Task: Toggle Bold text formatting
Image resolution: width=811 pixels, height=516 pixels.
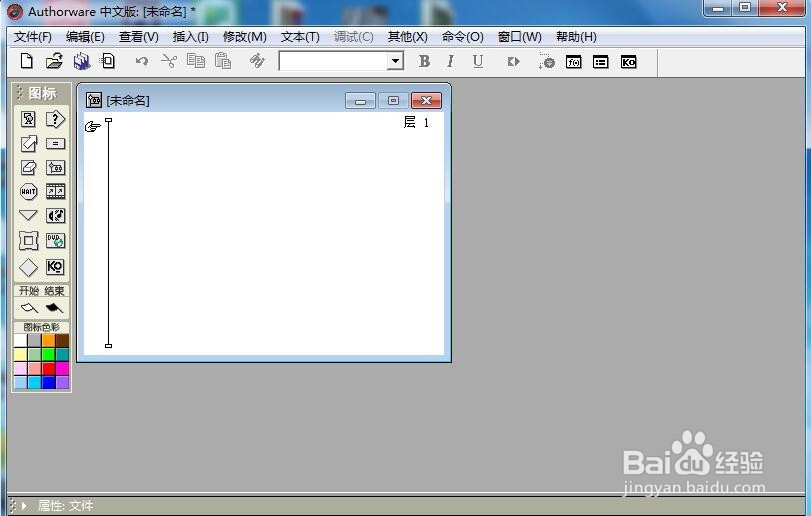Action: pyautogui.click(x=424, y=62)
